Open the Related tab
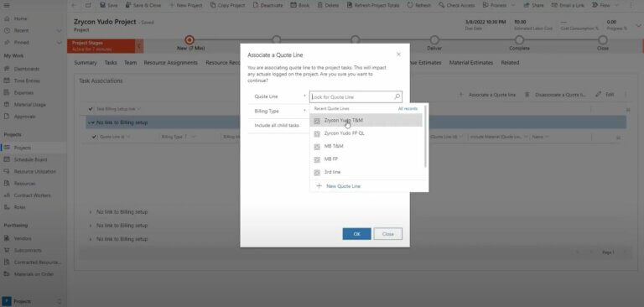644x307 pixels. (510, 63)
